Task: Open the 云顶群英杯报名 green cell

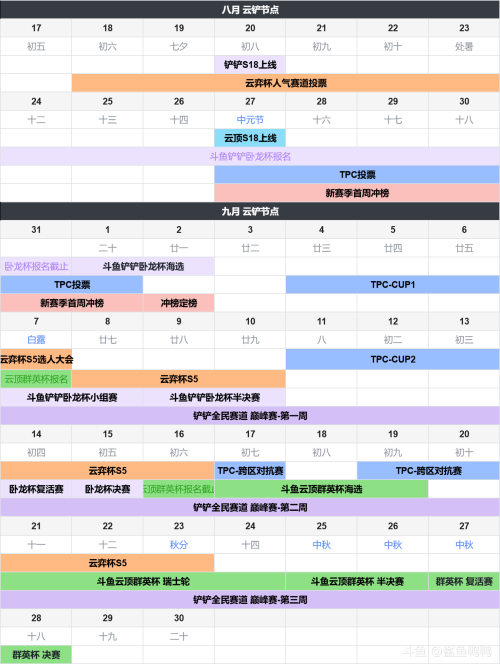Action: tap(36, 379)
